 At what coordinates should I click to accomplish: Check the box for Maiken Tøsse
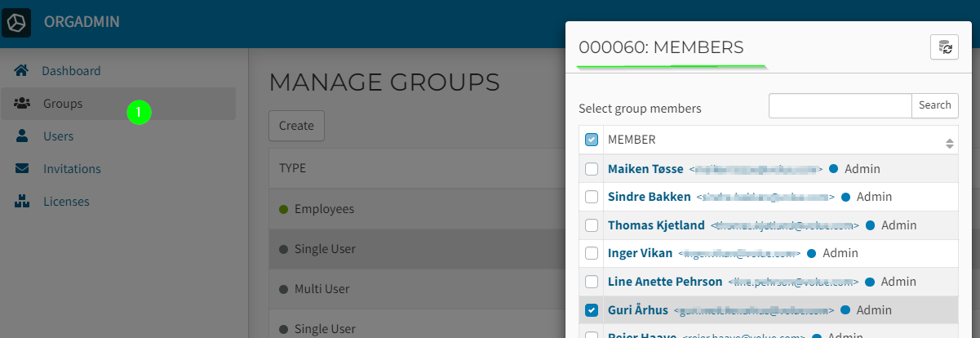pyautogui.click(x=592, y=169)
